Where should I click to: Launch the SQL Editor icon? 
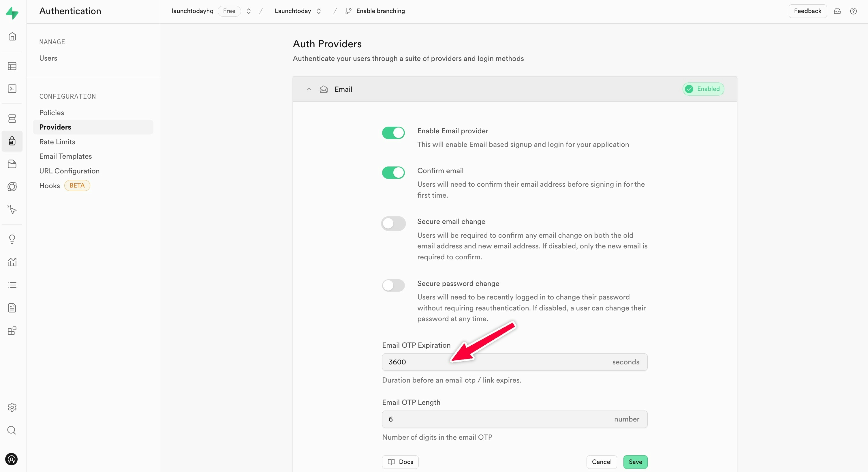coord(12,88)
